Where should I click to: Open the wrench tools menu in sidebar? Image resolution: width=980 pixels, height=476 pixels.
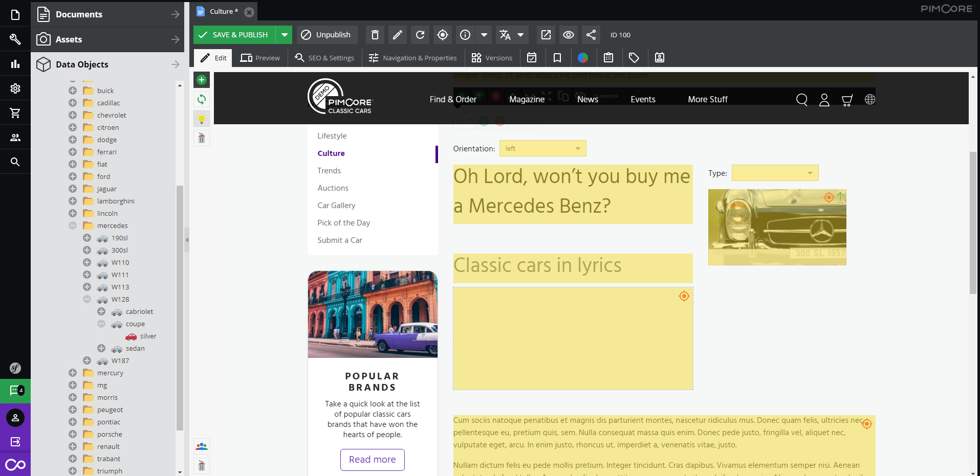[15, 39]
